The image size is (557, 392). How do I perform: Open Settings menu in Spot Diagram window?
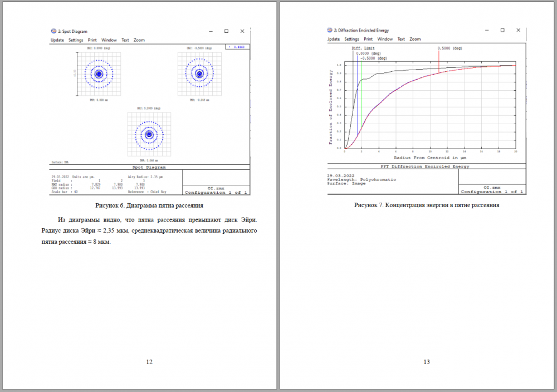(x=76, y=40)
